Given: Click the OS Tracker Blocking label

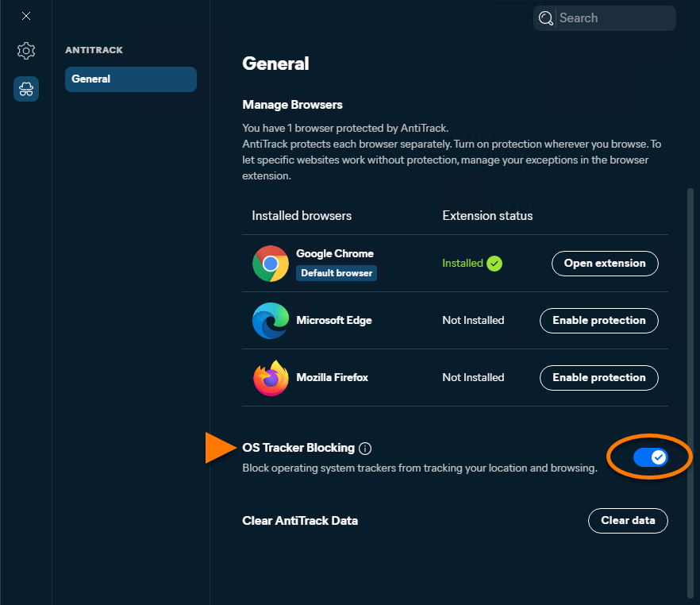Looking at the screenshot, I should 298,448.
